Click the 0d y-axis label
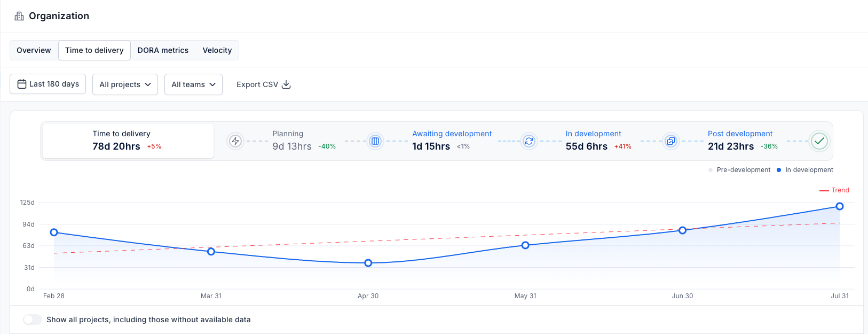Screen dimensions: 868x334 [x=30, y=289]
